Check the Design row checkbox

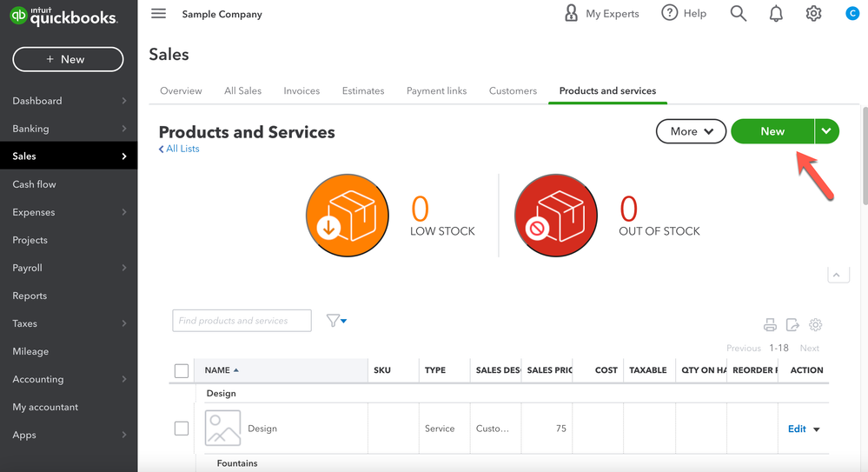[x=182, y=429]
